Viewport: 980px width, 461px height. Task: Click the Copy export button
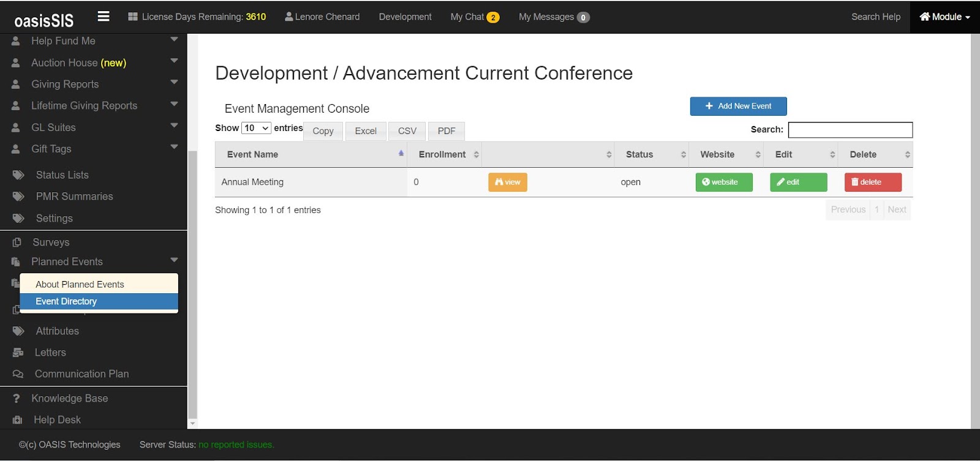[x=323, y=131]
